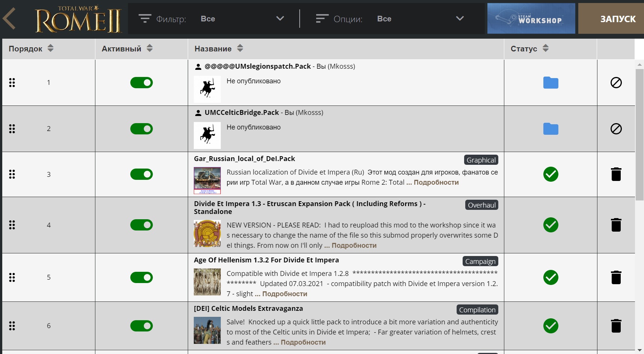The image size is (644, 354).
Task: Delete the Gar_Russian_local_of_DeI.Pack mod
Action: 616,174
